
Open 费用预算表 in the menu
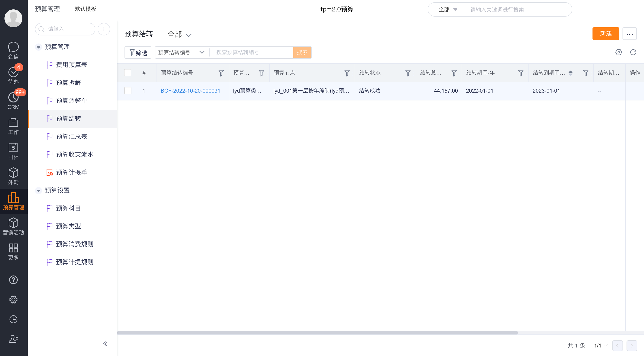tap(71, 65)
